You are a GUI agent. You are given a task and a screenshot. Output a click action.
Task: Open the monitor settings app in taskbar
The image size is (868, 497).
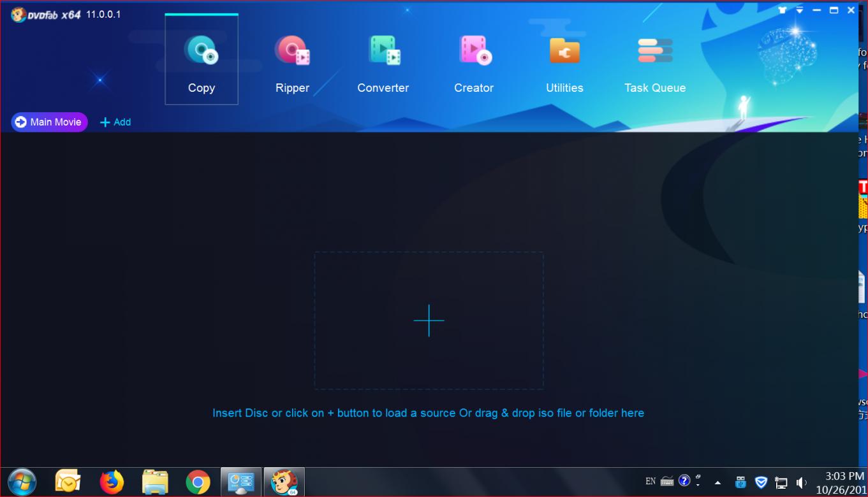[241, 482]
